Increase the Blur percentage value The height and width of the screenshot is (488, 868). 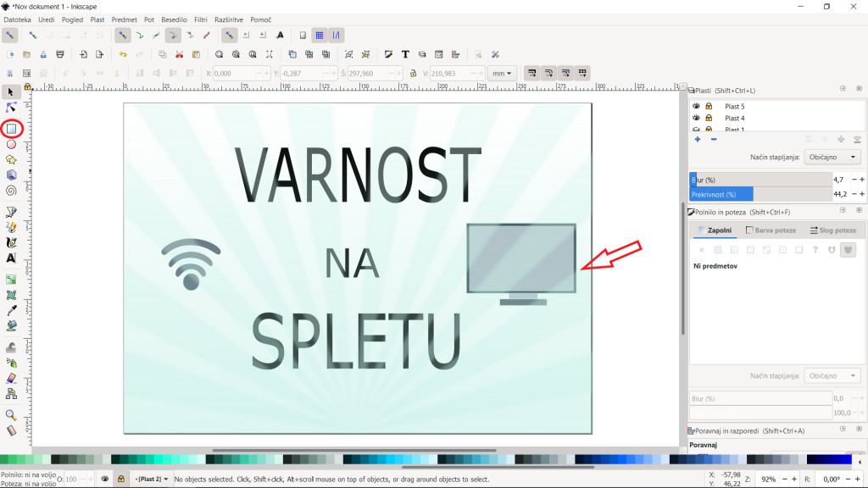coord(862,180)
